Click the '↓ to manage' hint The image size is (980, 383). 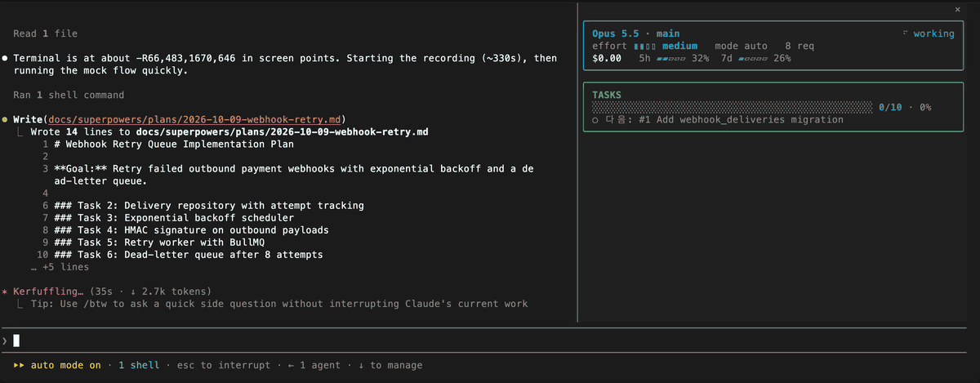[390, 365]
